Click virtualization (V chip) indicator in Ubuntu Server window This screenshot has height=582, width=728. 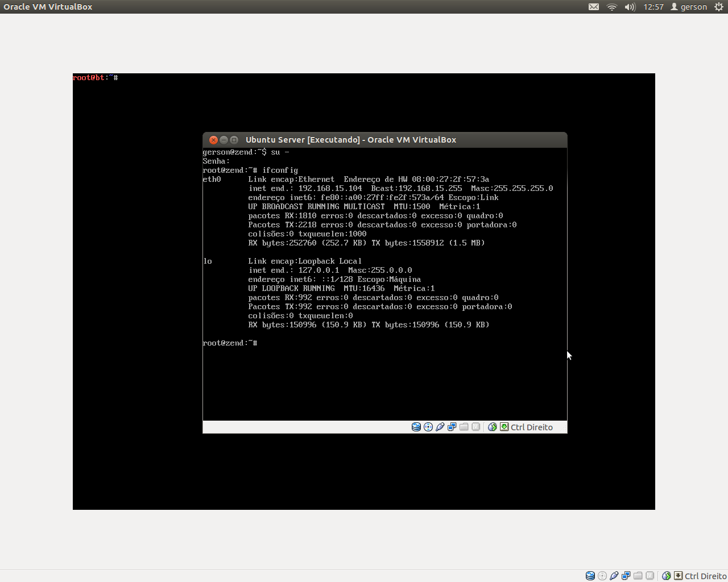476,427
